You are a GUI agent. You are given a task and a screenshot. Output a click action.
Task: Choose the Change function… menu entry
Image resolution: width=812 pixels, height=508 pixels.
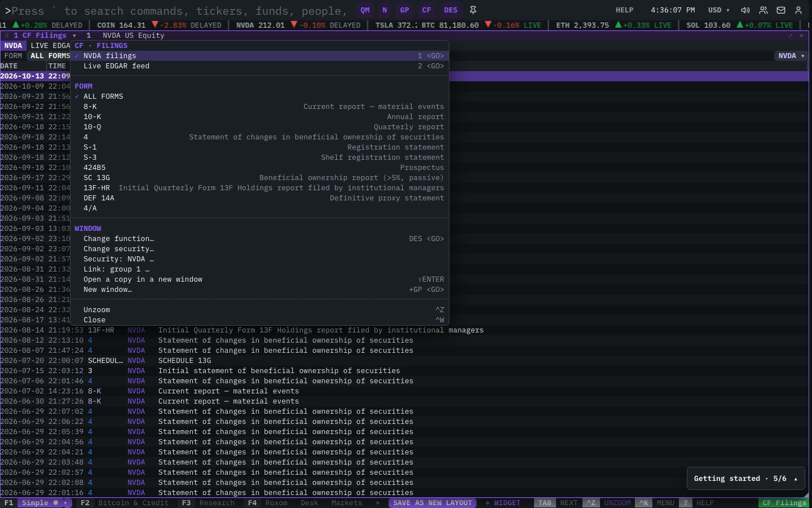coord(259,239)
